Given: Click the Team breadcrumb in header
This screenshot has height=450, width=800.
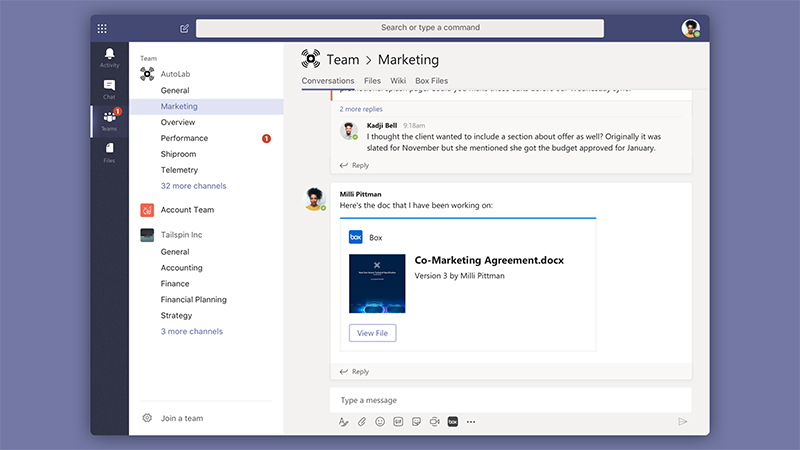Looking at the screenshot, I should point(343,60).
